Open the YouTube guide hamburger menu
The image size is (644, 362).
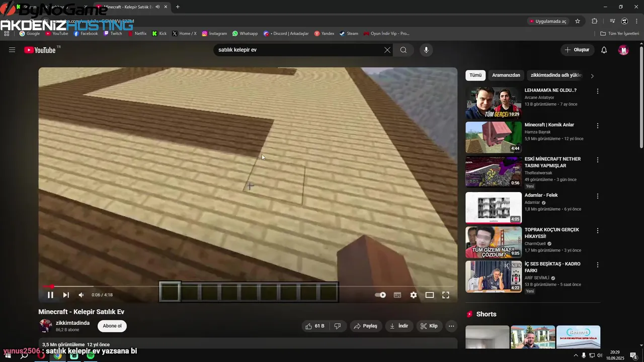click(12, 50)
